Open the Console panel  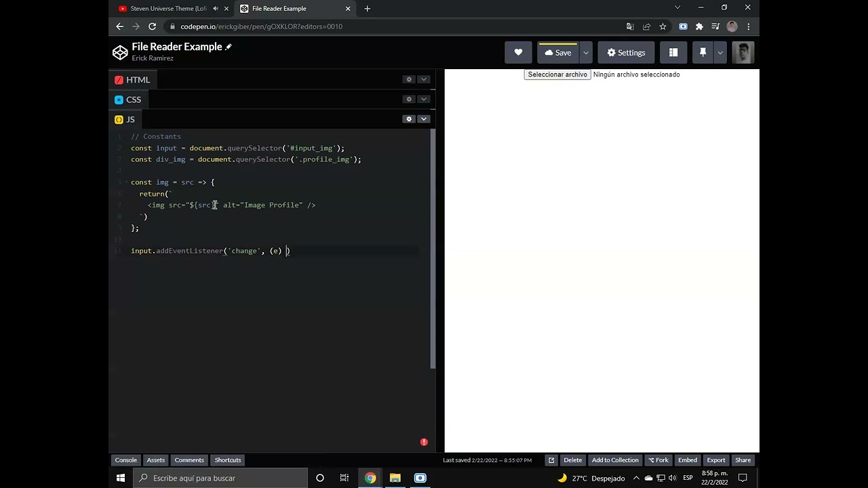[125, 460]
